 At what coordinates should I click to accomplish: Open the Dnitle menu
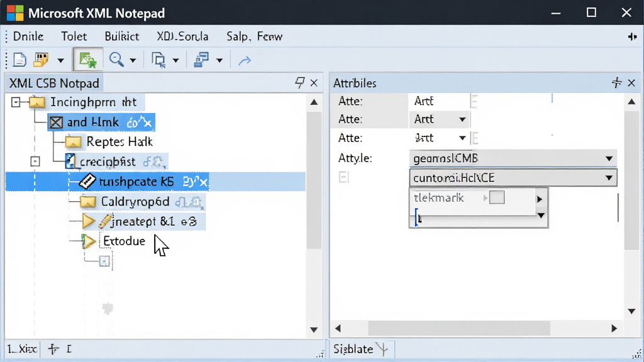click(x=28, y=36)
